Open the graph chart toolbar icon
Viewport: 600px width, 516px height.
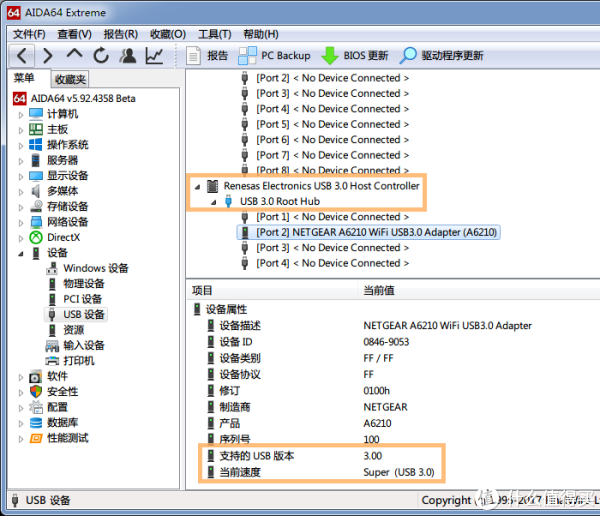(154, 56)
